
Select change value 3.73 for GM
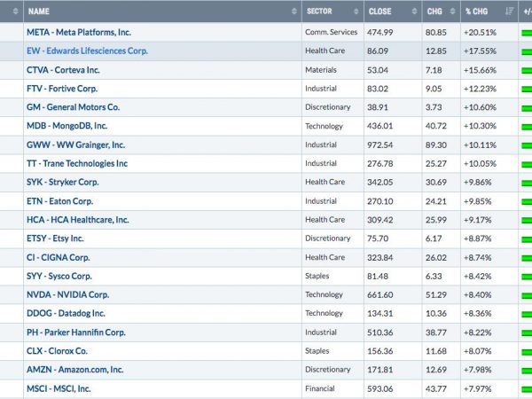434,107
